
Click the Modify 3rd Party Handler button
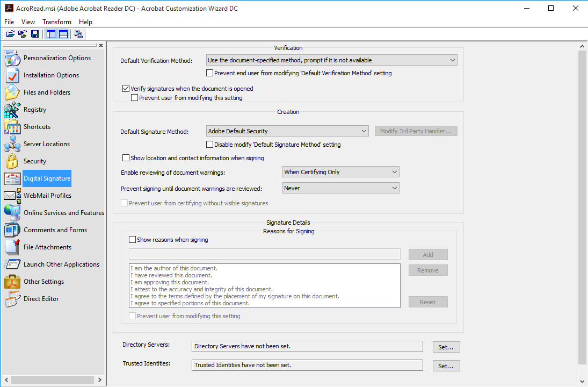416,131
